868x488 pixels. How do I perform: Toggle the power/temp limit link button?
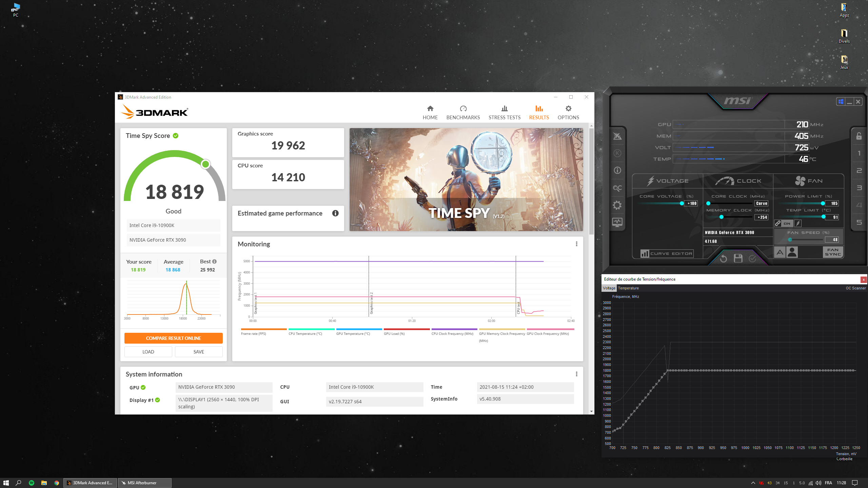pos(778,223)
